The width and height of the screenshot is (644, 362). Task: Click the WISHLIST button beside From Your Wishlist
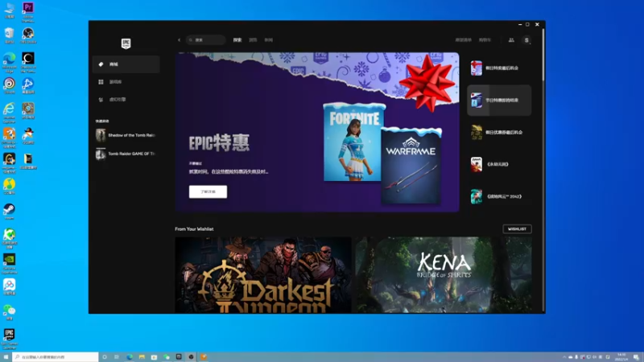pyautogui.click(x=517, y=229)
